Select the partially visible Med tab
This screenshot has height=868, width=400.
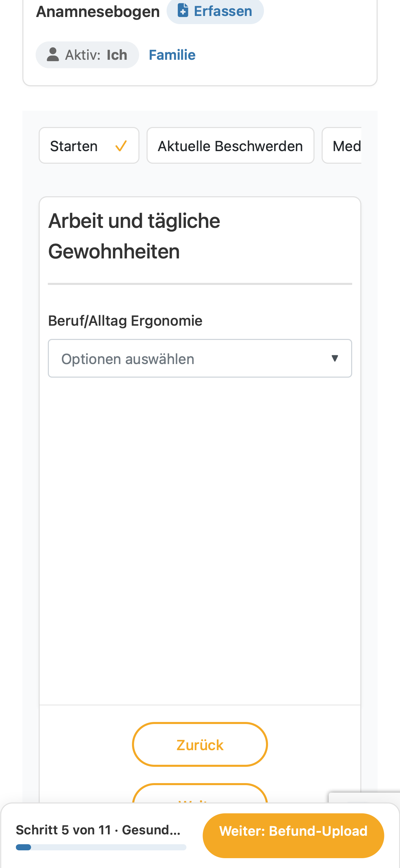342,146
